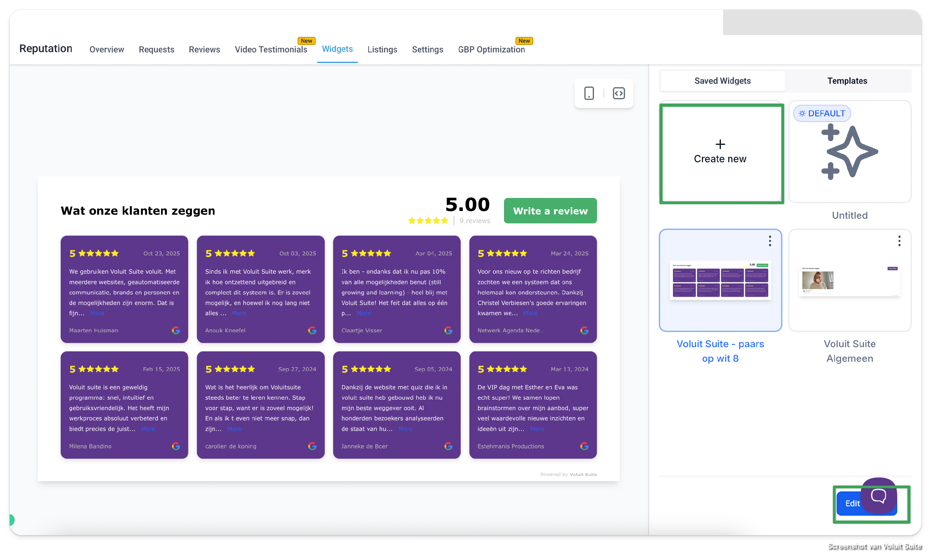The width and height of the screenshot is (931, 560).
Task: Open options menu for Voluit Suite Algemeen
Action: [899, 241]
